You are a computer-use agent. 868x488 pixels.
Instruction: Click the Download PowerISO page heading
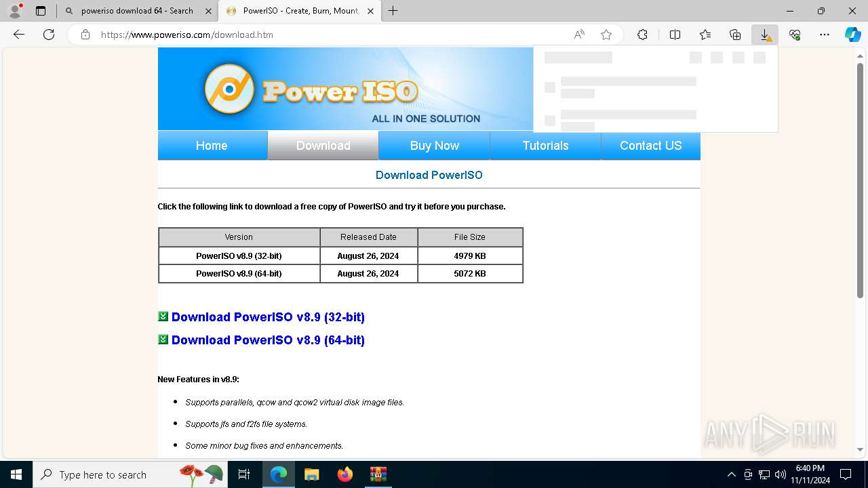point(429,175)
